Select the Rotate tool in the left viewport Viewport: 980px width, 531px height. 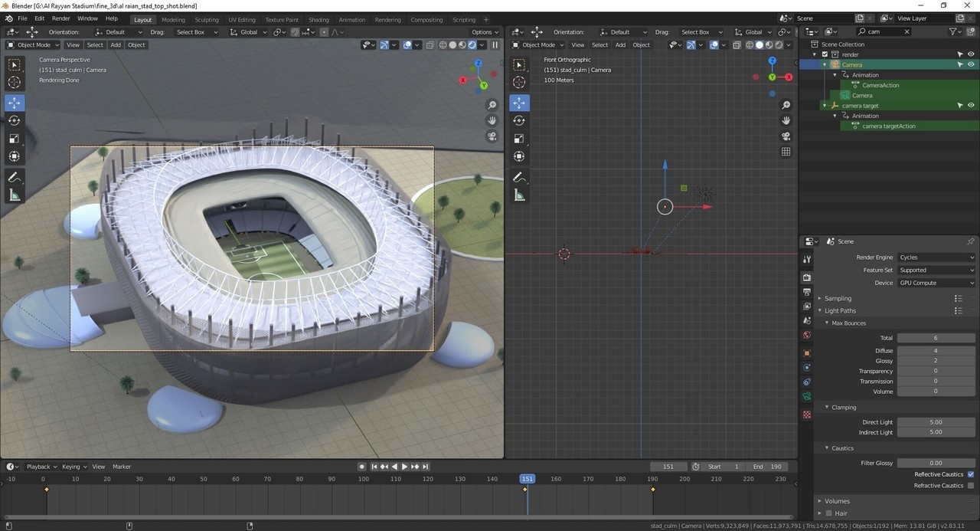pyautogui.click(x=15, y=120)
